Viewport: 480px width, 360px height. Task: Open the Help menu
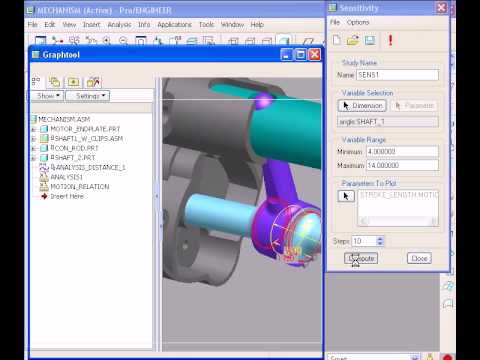click(257, 25)
